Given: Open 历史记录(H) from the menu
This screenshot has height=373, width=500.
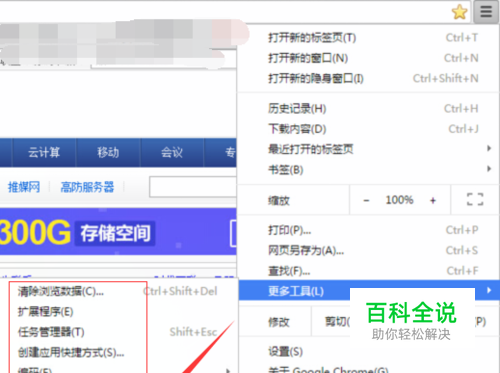Looking at the screenshot, I should [369, 109].
